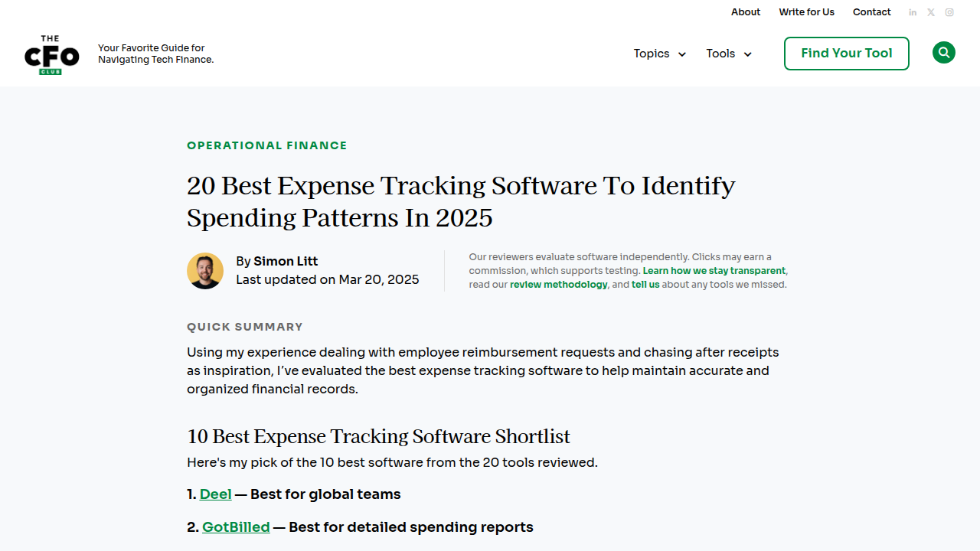This screenshot has height=551, width=980.
Task: Open the Write for Us page
Action: [807, 12]
